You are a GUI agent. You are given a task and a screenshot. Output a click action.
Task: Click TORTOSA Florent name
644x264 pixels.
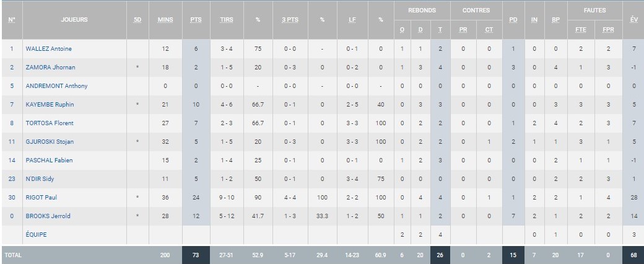[50, 123]
